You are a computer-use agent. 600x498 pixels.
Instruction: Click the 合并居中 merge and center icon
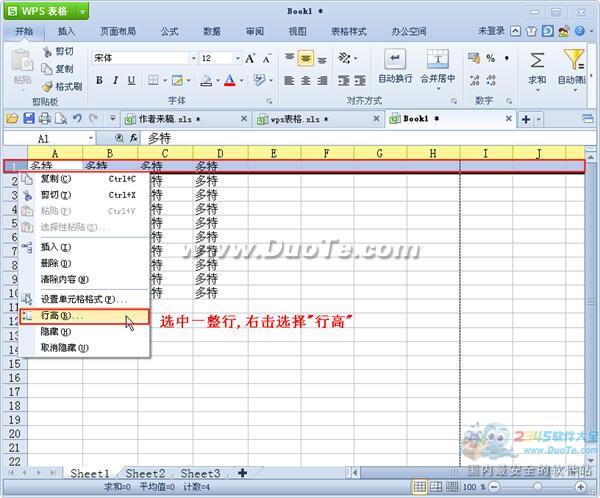coord(437,68)
